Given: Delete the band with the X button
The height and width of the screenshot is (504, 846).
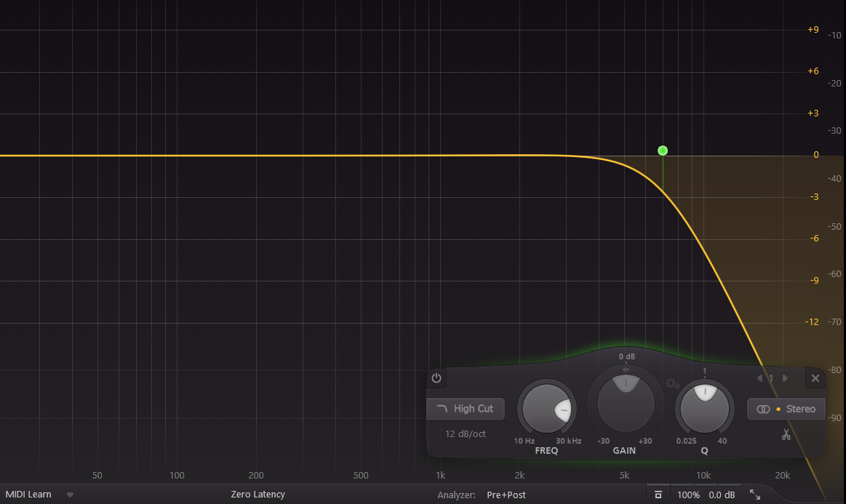Looking at the screenshot, I should tap(815, 378).
